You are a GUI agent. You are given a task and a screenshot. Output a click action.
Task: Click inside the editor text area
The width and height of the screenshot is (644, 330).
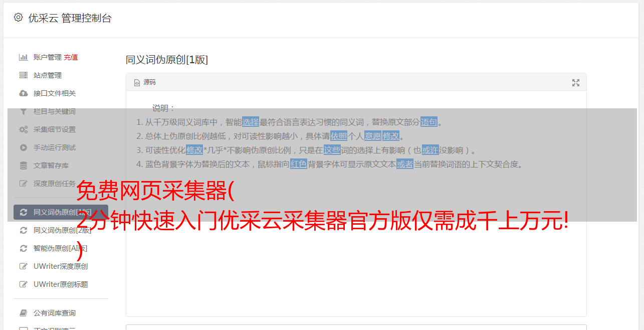tap(356, 241)
